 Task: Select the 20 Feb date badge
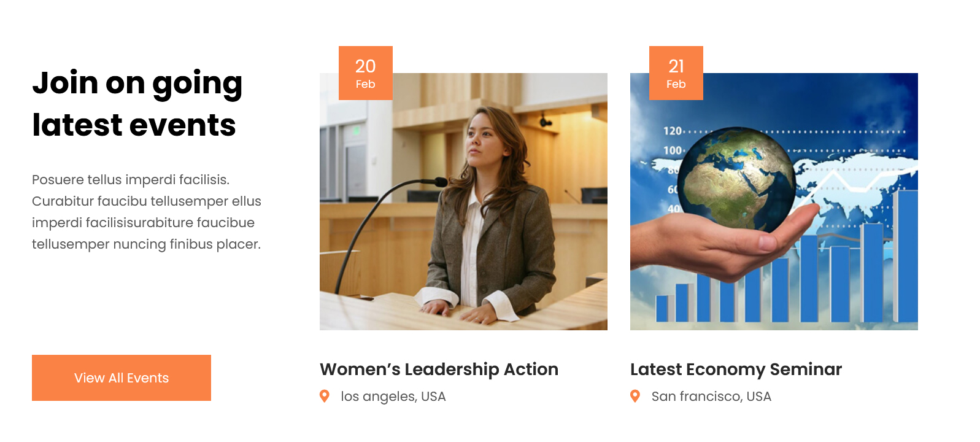tap(366, 73)
